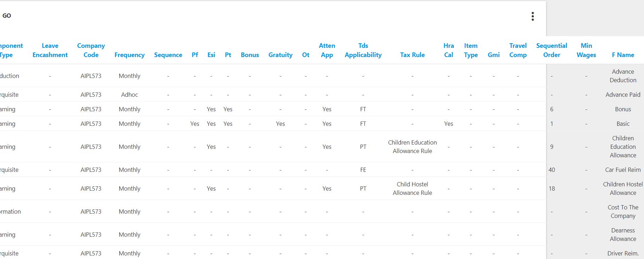
Task: Open the three-dot options menu
Action: [x=533, y=16]
